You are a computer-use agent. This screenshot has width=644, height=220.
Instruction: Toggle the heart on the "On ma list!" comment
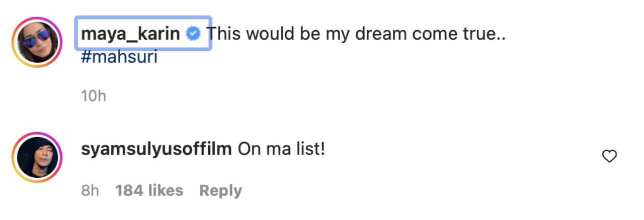(609, 157)
